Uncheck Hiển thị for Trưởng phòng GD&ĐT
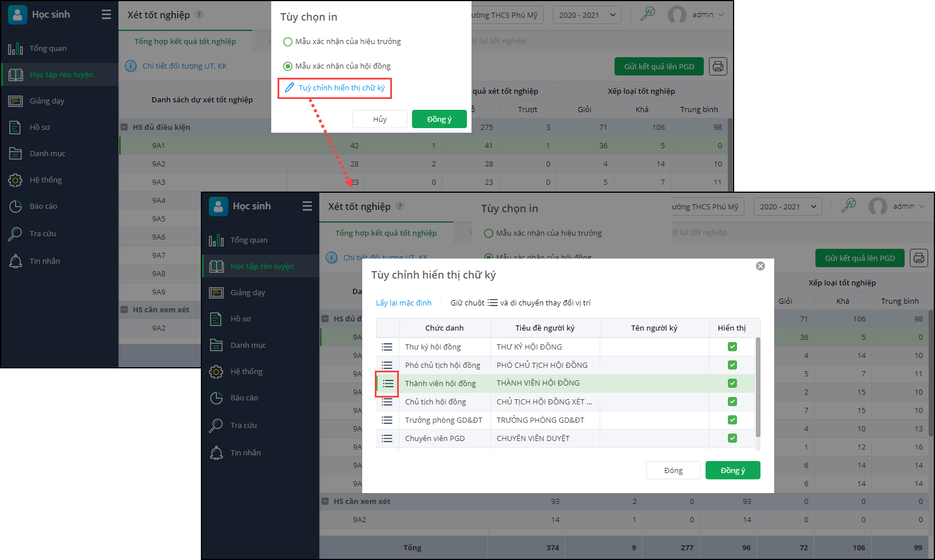 point(732,420)
